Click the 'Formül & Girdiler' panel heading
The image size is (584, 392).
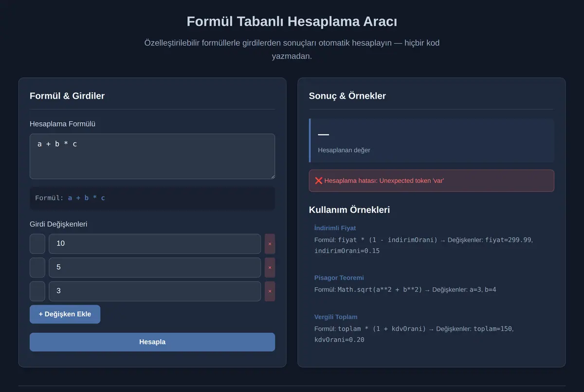[67, 96]
